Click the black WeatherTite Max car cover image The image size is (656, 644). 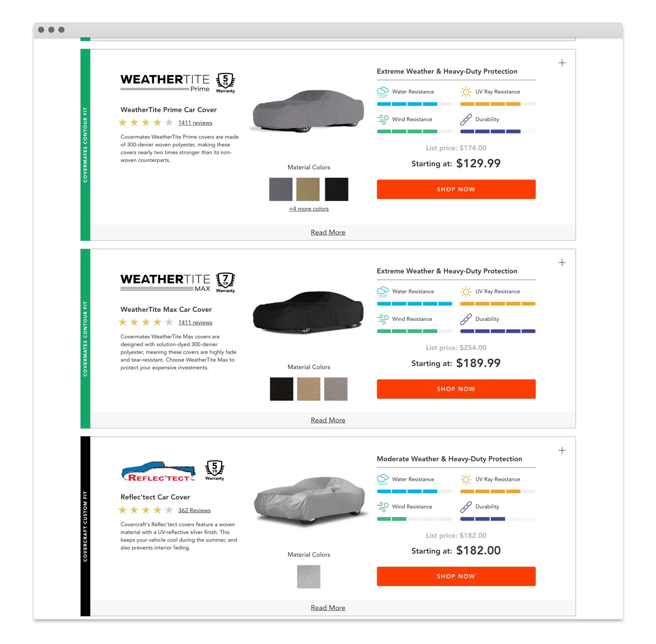[x=308, y=312]
